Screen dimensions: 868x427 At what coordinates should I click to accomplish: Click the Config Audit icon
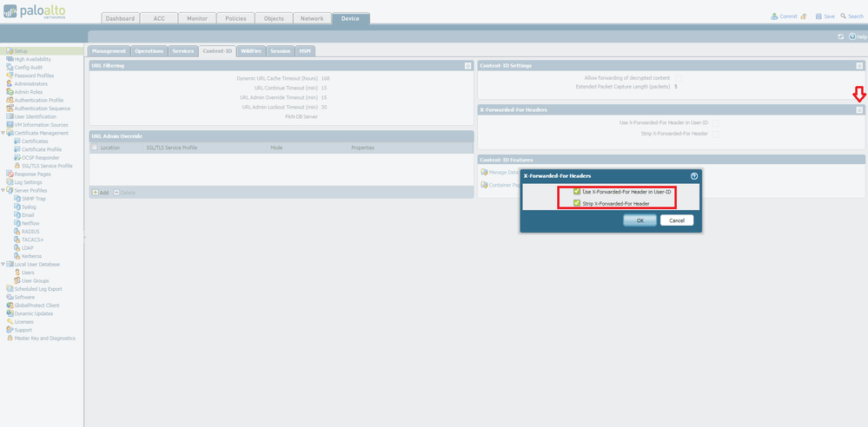coord(10,68)
